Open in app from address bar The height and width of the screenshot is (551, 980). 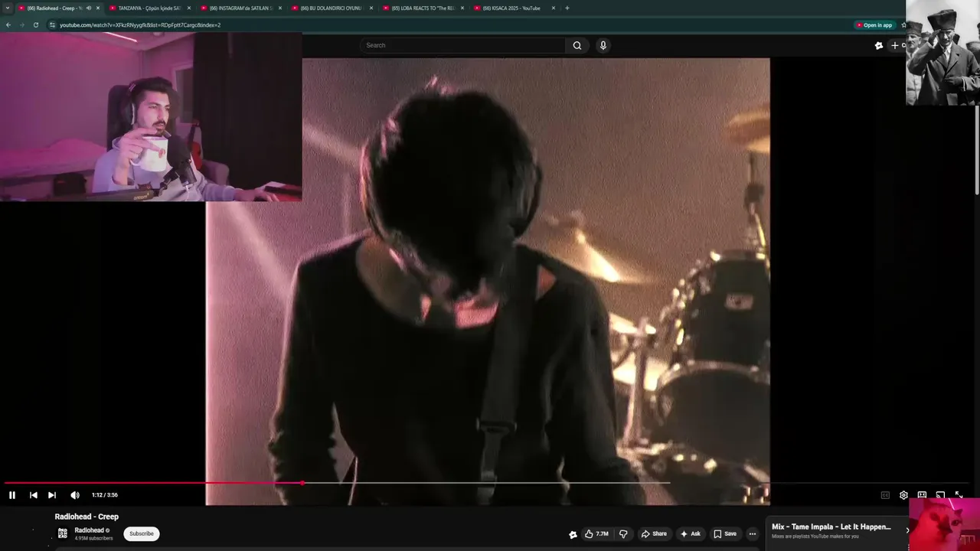click(874, 25)
